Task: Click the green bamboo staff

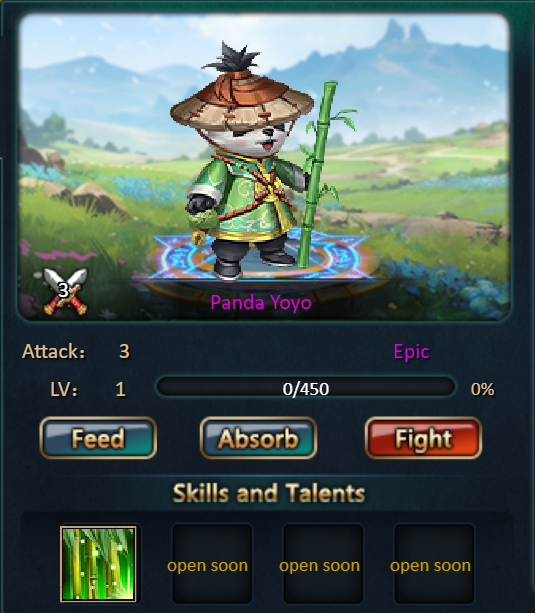Action: 317,174
